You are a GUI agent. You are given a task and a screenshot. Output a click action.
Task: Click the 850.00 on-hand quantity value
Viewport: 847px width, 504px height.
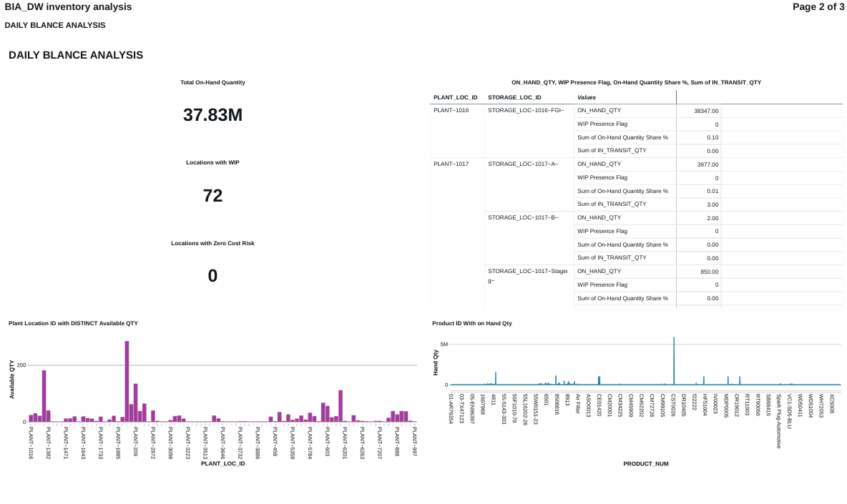click(x=709, y=272)
